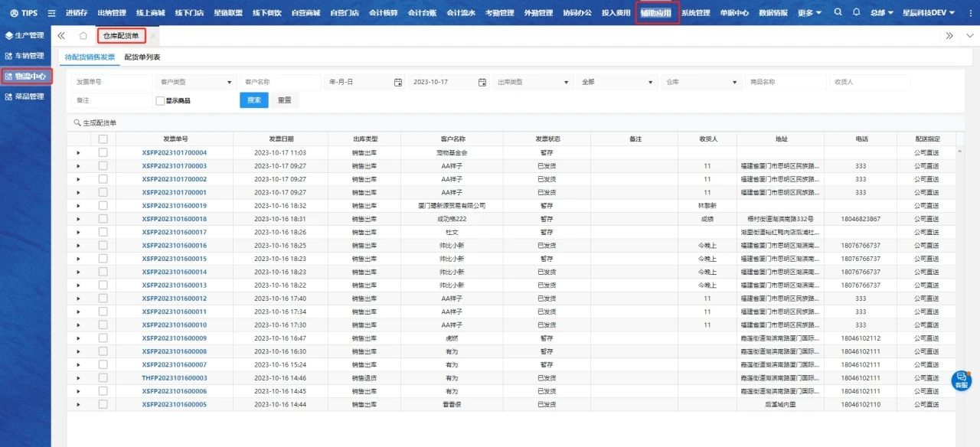980x447 pixels.
Task: Expand row of invoice XSFP2023101600019
Action: (x=78, y=206)
